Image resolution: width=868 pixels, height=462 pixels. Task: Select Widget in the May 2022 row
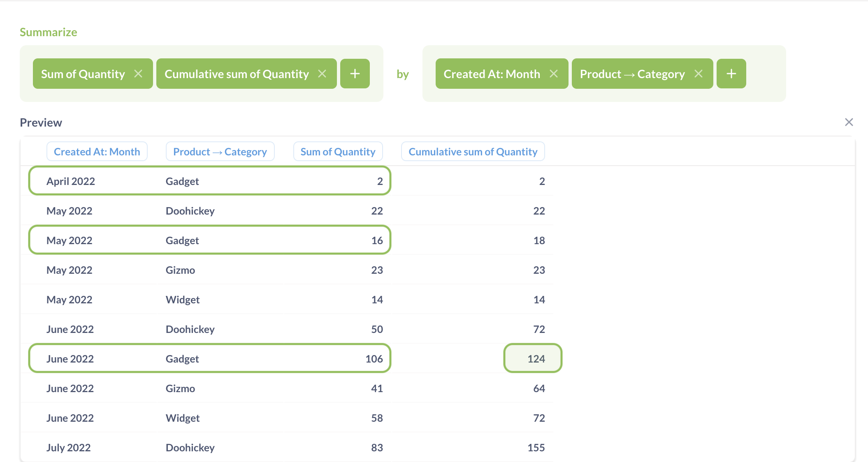coord(183,300)
